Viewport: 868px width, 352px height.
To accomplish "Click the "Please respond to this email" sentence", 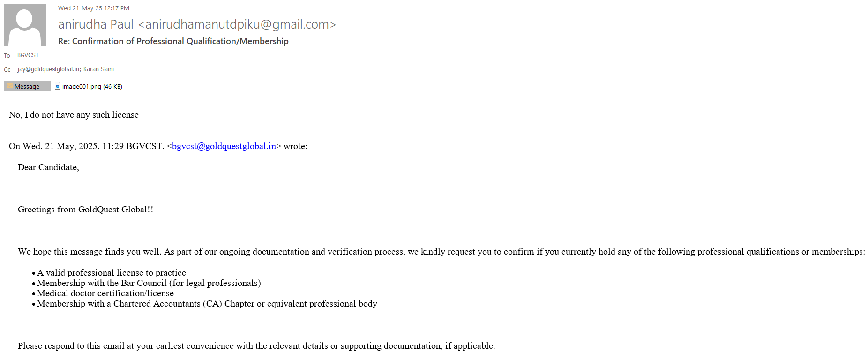I will [256, 346].
